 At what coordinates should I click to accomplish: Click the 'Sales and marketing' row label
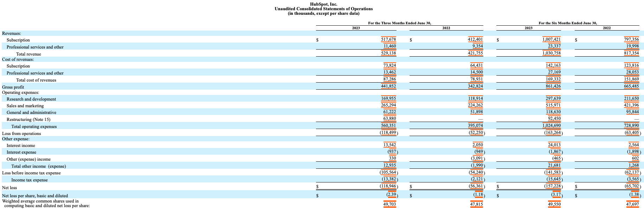[25, 106]
